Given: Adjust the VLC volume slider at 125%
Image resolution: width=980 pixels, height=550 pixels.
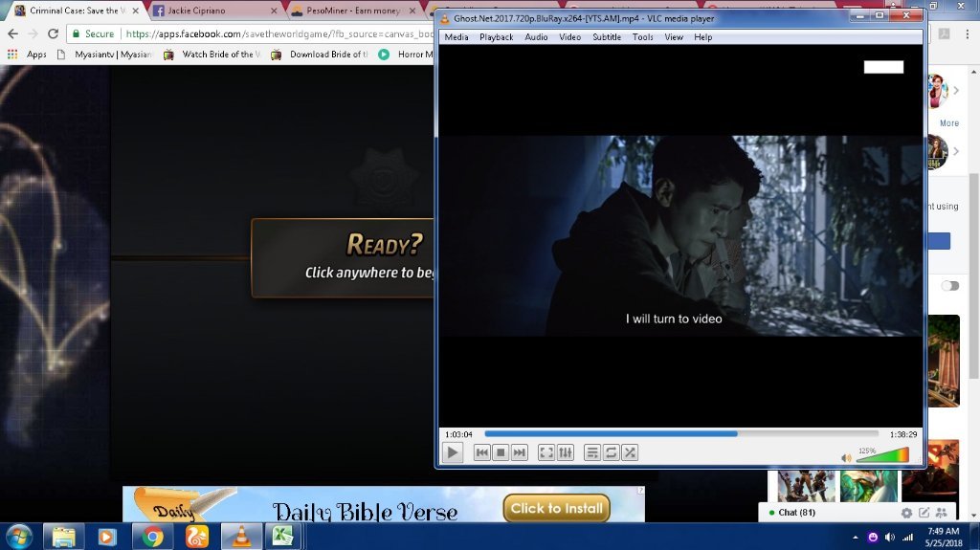Looking at the screenshot, I should coord(882,455).
